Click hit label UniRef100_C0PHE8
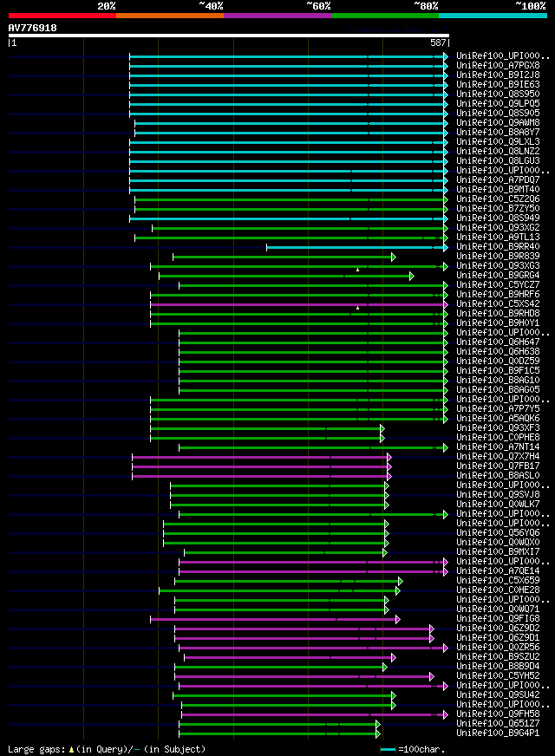 (x=498, y=437)
